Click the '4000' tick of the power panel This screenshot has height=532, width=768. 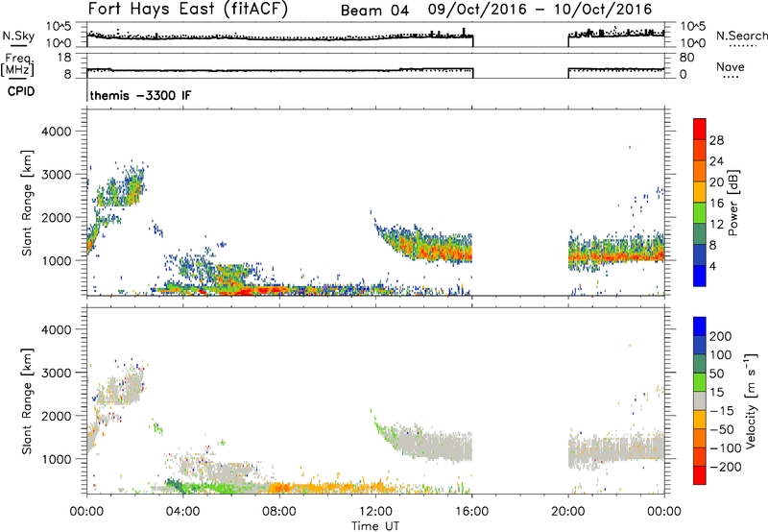[56, 132]
